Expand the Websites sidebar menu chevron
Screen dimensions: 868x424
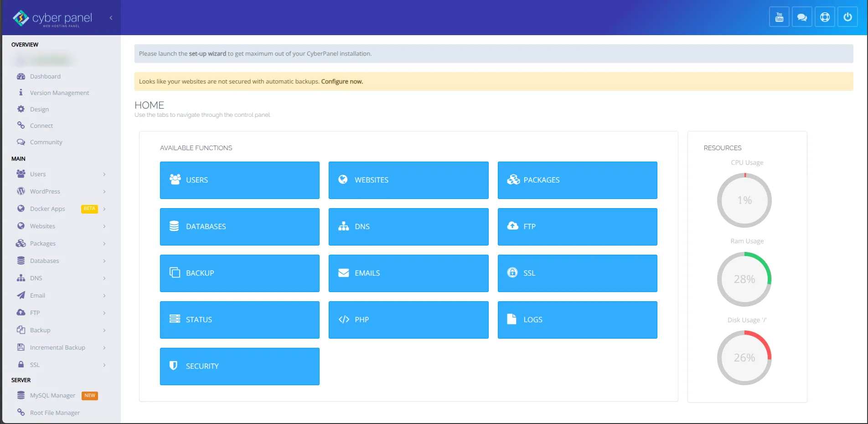[104, 226]
